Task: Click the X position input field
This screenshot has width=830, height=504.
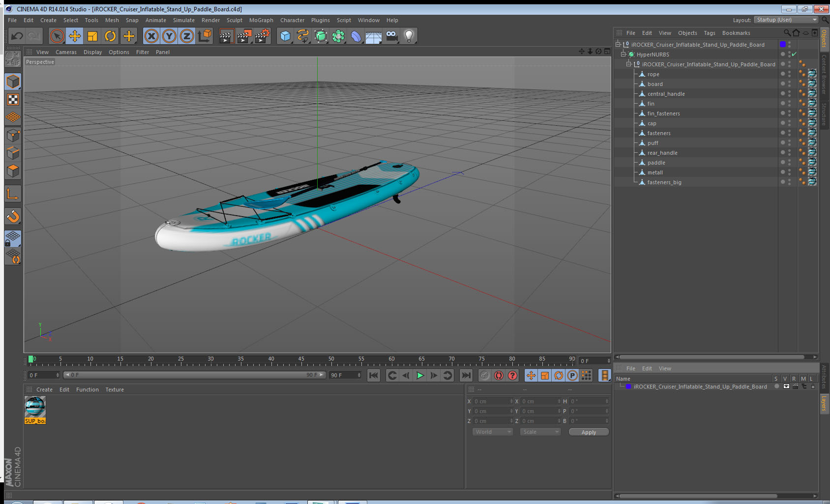Action: tap(493, 401)
